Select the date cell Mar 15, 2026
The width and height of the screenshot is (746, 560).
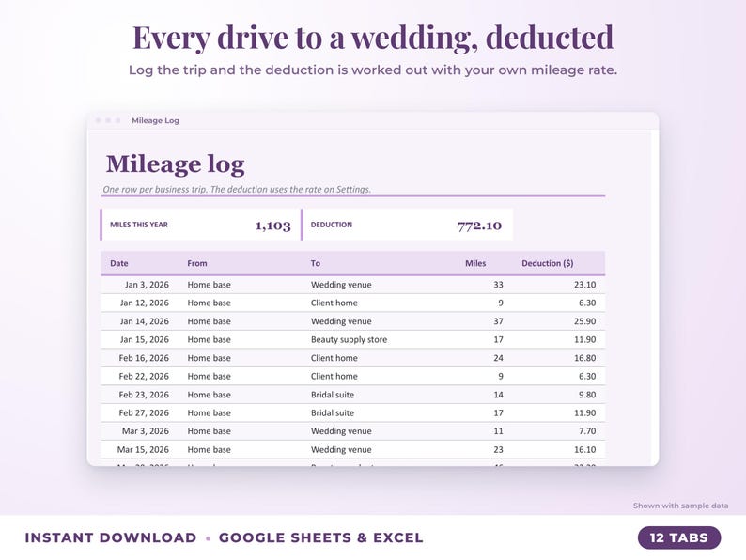(x=143, y=449)
